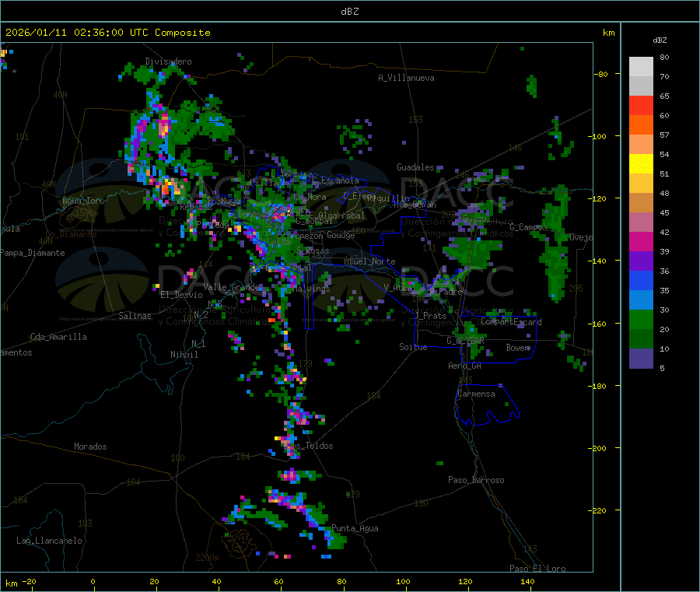Click the -20 tick on bottom axis
Screen dimensions: 700x592
(29, 582)
